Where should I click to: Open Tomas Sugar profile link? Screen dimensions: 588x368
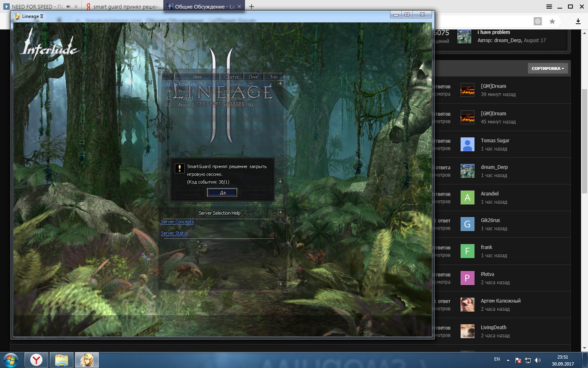tap(495, 141)
